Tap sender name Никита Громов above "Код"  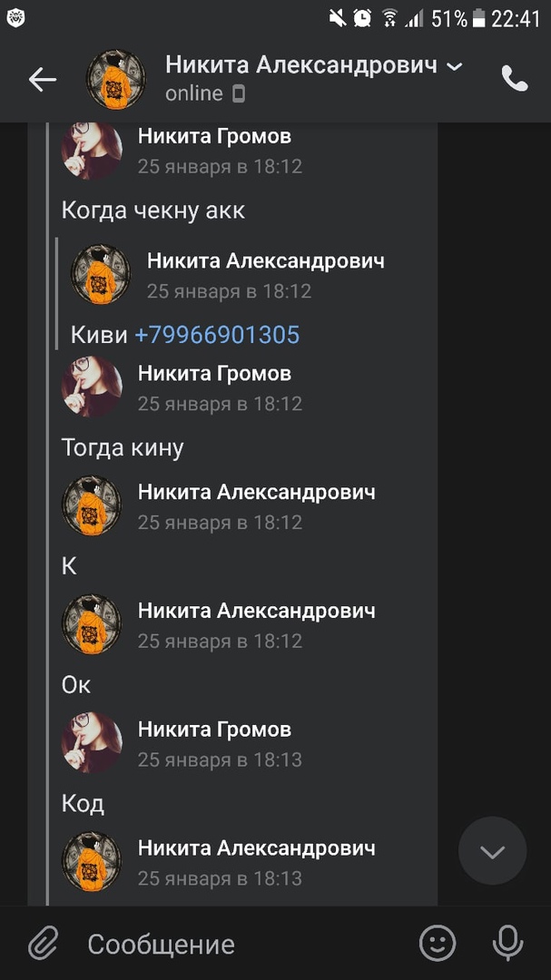[214, 730]
